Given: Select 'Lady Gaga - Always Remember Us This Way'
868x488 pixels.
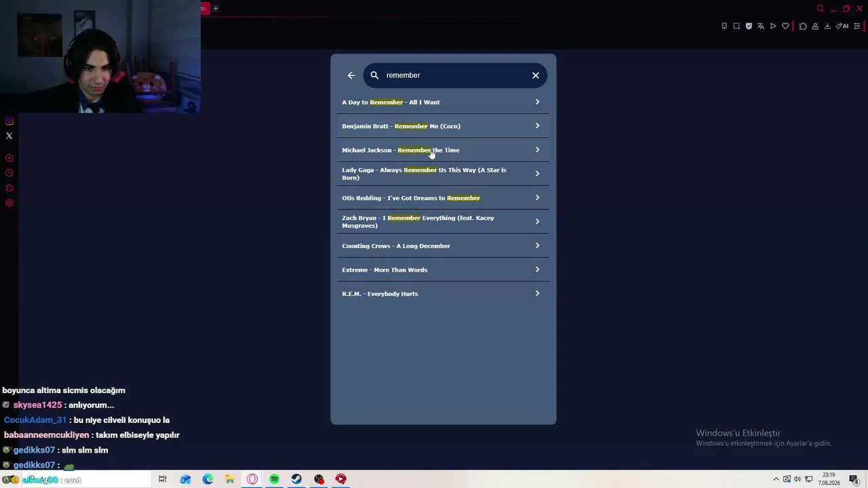Looking at the screenshot, I should pos(443,174).
